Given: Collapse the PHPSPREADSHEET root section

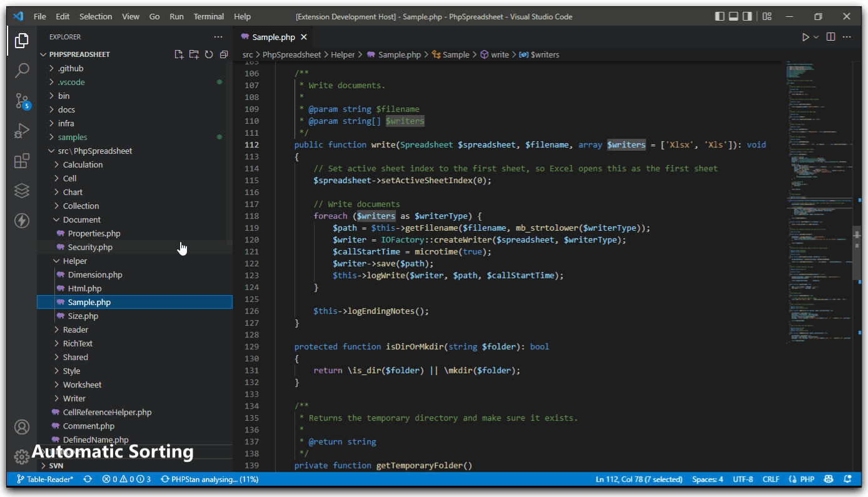Looking at the screenshot, I should click(x=79, y=54).
